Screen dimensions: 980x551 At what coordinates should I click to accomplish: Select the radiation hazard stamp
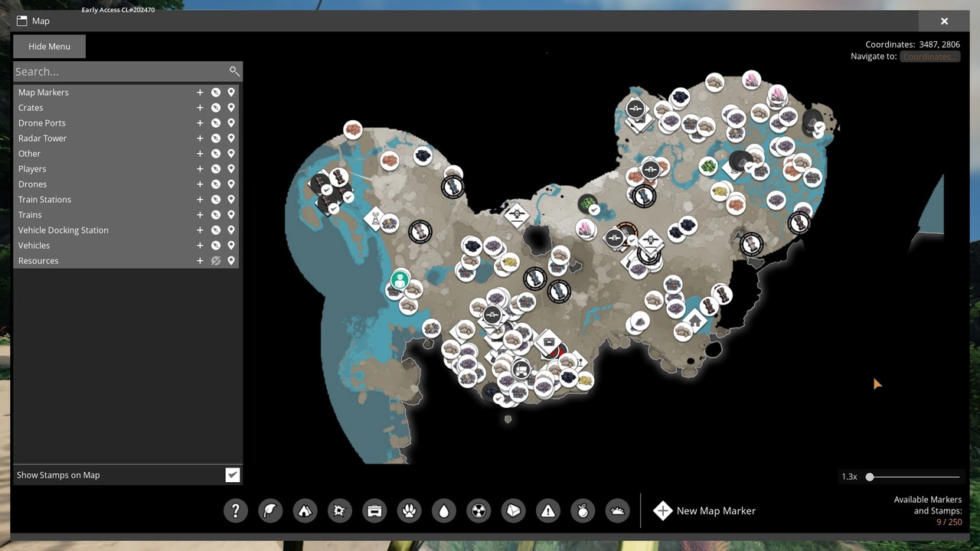(x=479, y=510)
